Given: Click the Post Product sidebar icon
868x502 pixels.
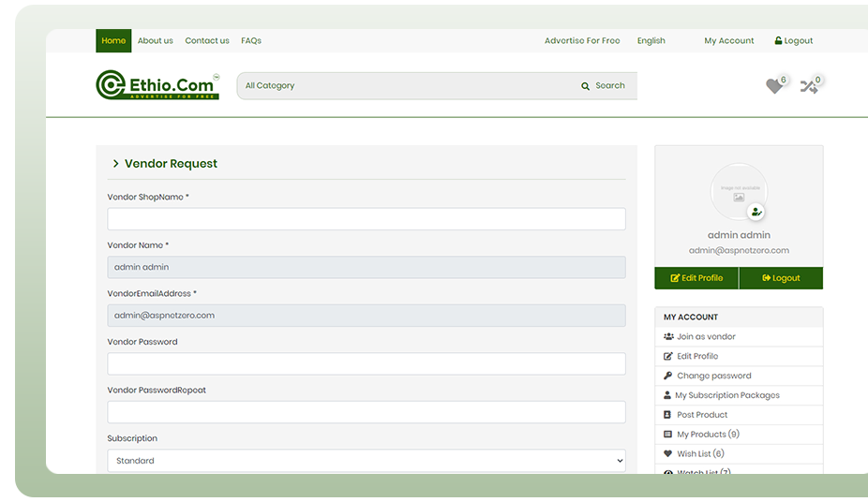Looking at the screenshot, I should point(668,415).
